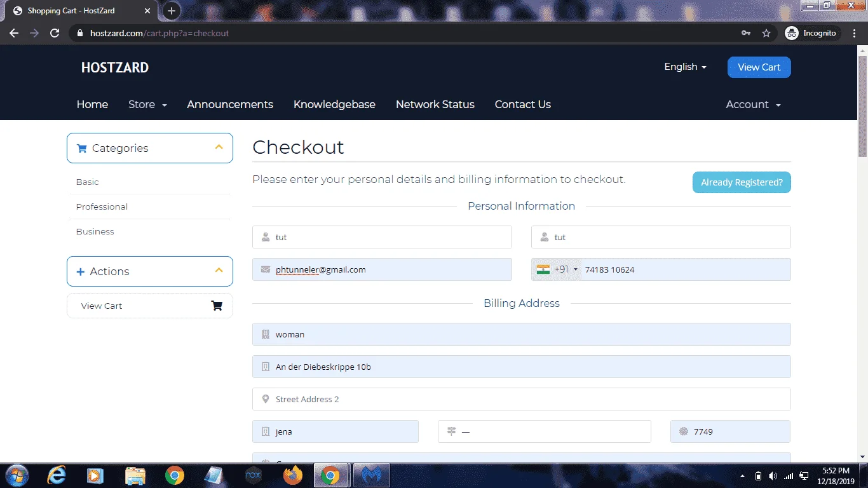
Task: Open Malwarebytes taskbar icon
Action: 371,475
